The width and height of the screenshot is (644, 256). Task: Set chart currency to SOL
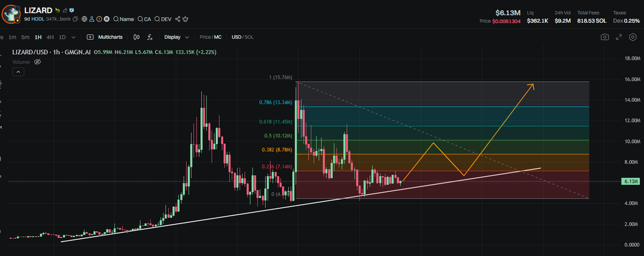249,37
